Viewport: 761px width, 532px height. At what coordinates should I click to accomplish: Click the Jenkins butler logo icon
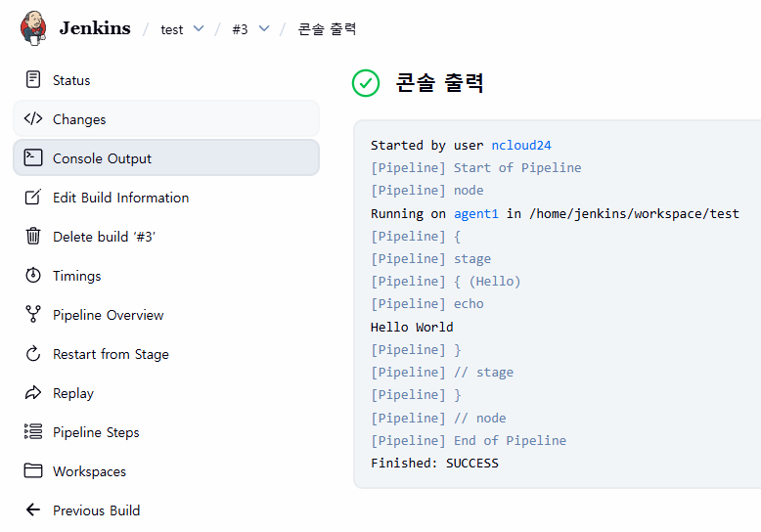click(33, 28)
